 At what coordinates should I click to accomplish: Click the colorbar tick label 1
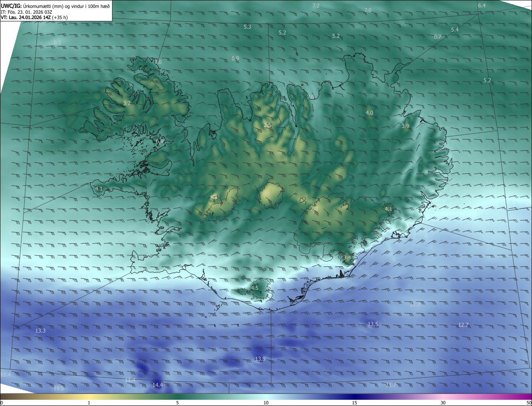(89, 403)
